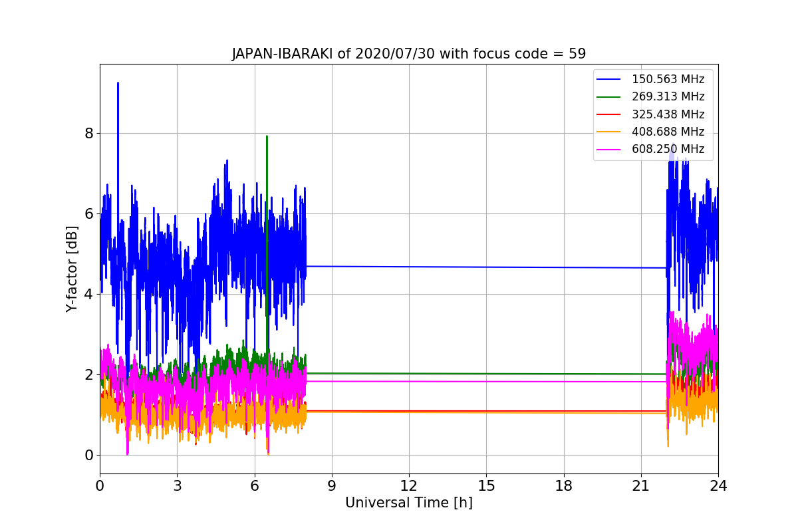This screenshot has height=532, width=798.
Task: Click the plot title 'JAPAN-IBARAKI of 2020/07/30'
Action: [x=409, y=54]
